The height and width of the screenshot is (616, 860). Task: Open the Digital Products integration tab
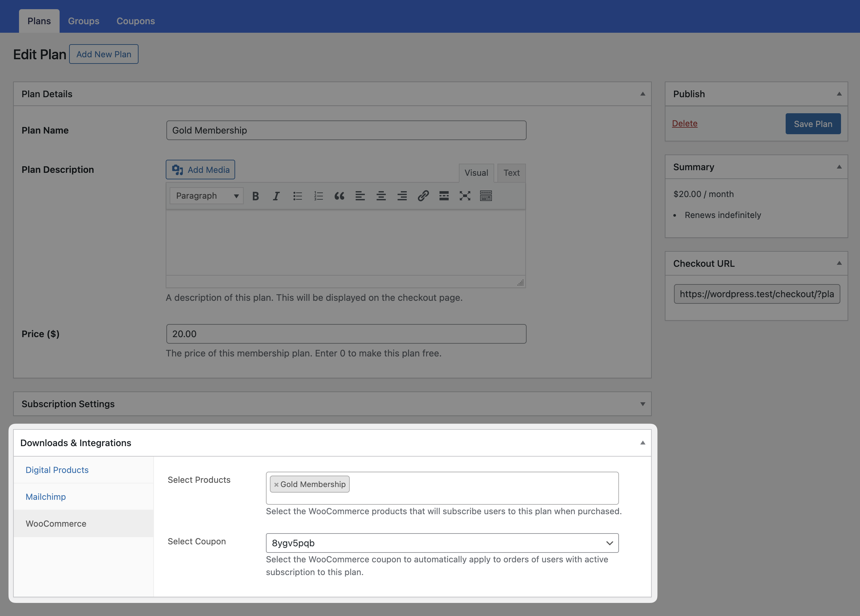coord(84,470)
